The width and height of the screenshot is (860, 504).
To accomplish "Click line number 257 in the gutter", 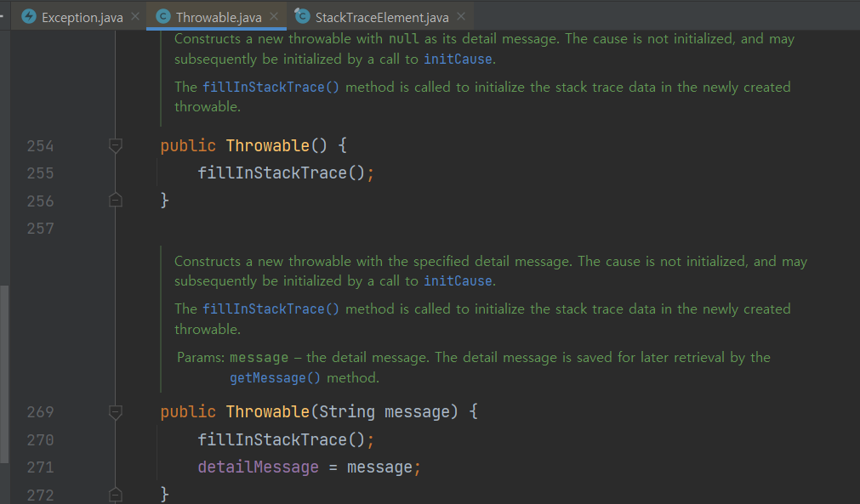I will [x=41, y=229].
